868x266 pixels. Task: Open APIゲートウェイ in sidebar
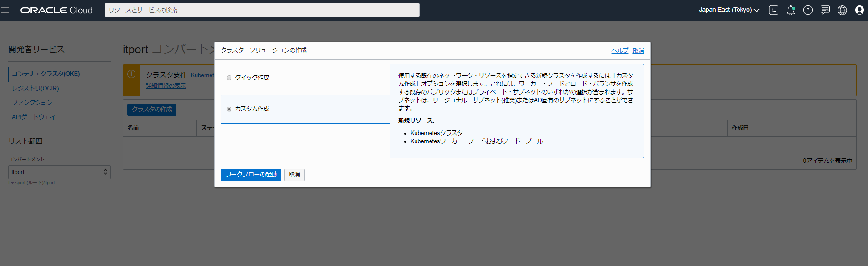(34, 117)
